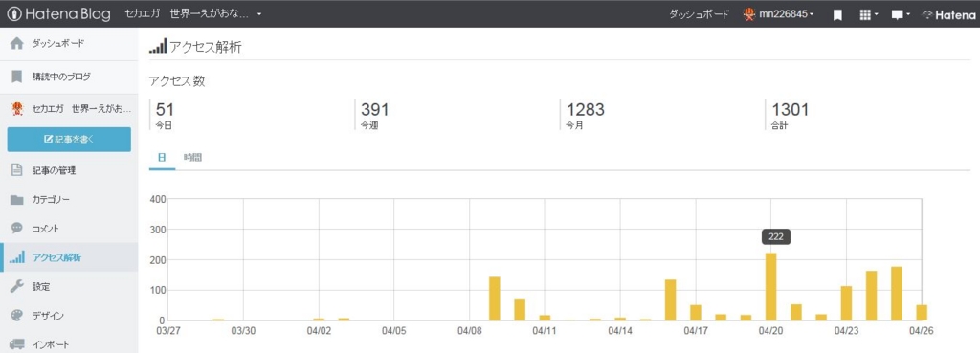The image size is (980, 353).
Task: Switch to the 日 tab
Action: 162,158
